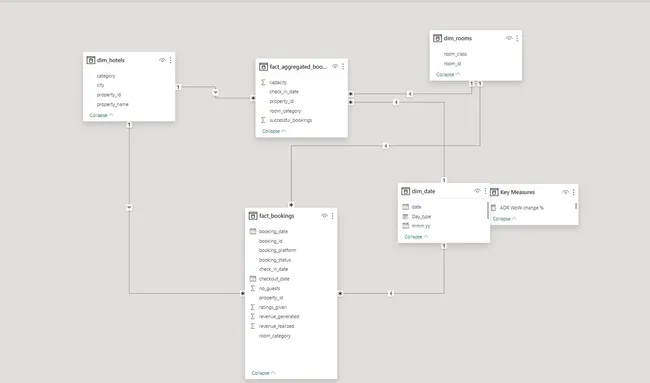The height and width of the screenshot is (383, 650).
Task: Click sigma icon next to revenue_realized
Action: [253, 326]
